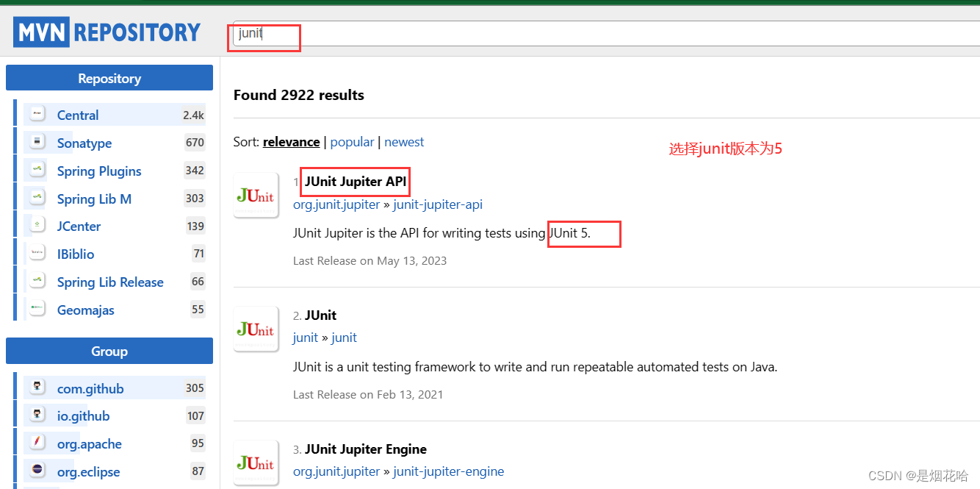Click the io.github group icon
This screenshot has width=980, height=489.
[37, 415]
